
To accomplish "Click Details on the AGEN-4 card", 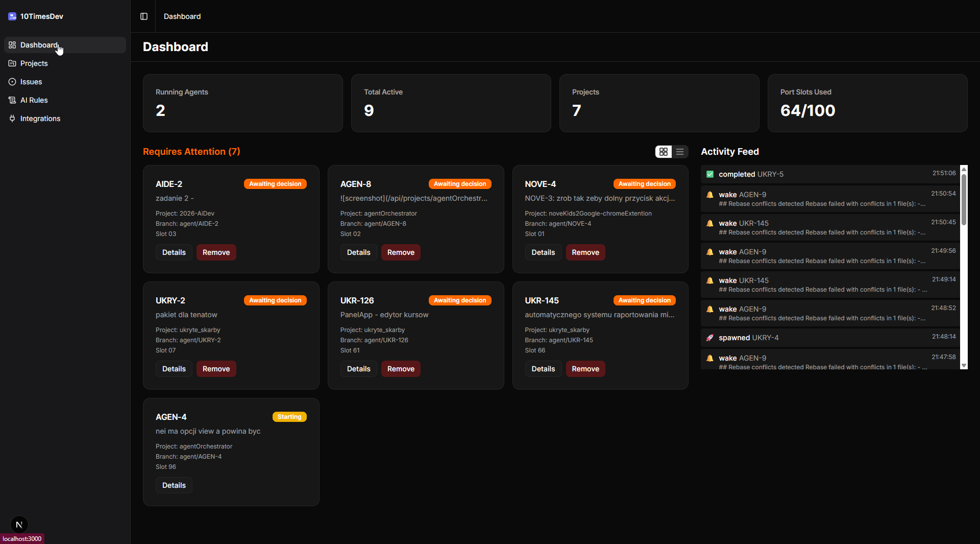I will [x=174, y=485].
